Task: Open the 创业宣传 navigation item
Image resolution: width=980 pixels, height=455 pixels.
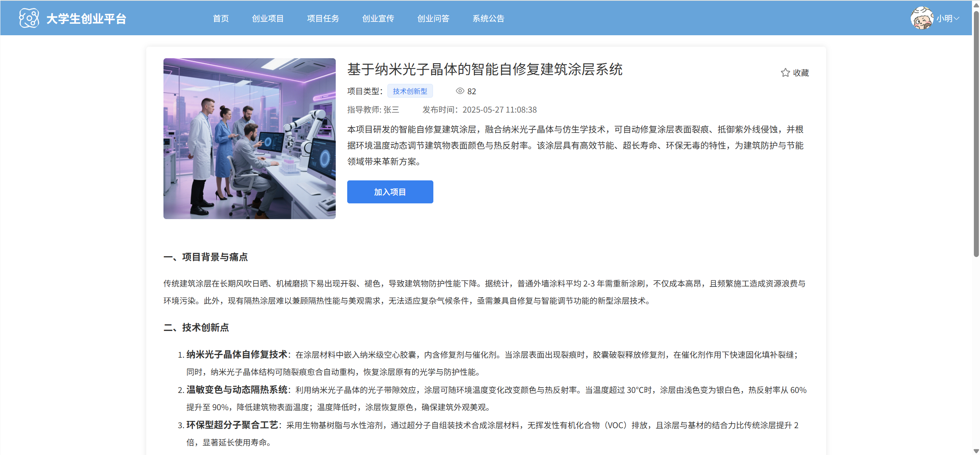Action: pyautogui.click(x=378, y=18)
